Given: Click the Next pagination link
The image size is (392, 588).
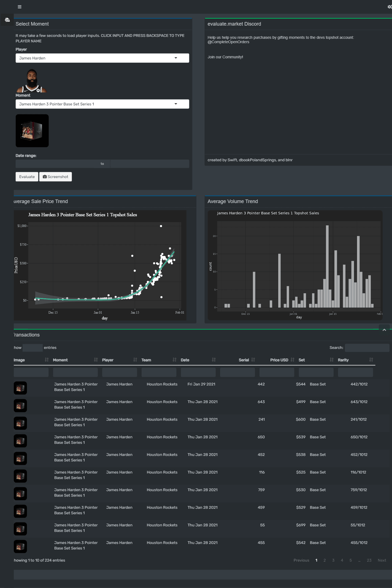Looking at the screenshot, I should click(382, 560).
